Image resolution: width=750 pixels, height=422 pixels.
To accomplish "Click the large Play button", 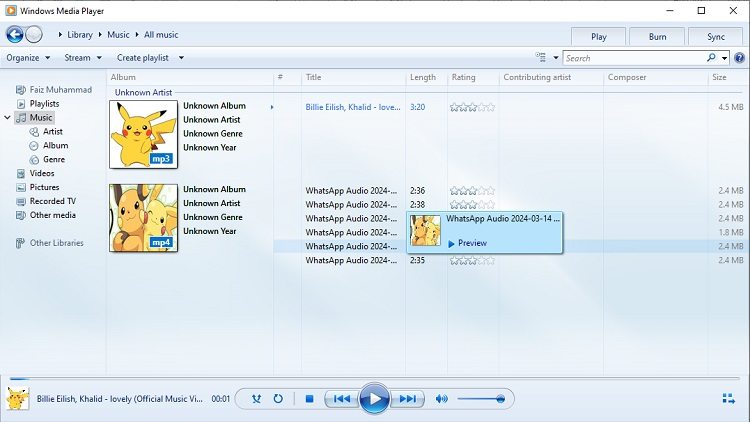I will [374, 399].
